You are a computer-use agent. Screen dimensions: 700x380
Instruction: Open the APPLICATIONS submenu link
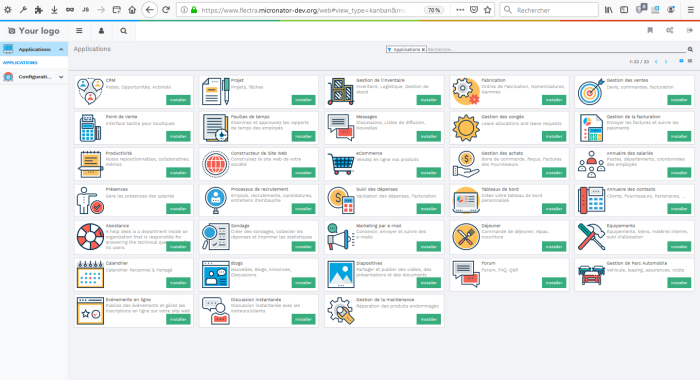pos(20,63)
